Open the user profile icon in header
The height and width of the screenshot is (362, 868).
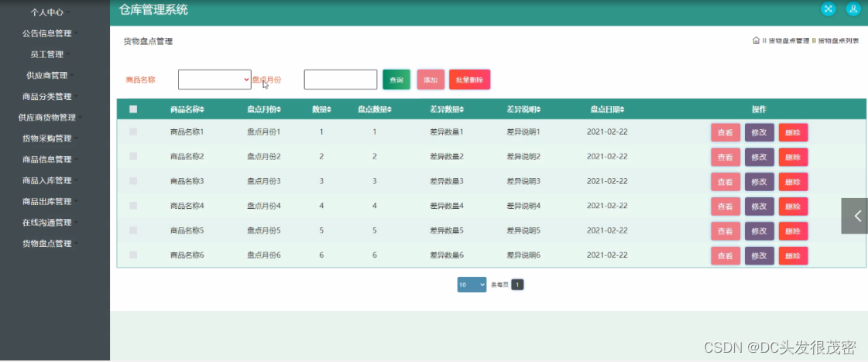(x=853, y=9)
